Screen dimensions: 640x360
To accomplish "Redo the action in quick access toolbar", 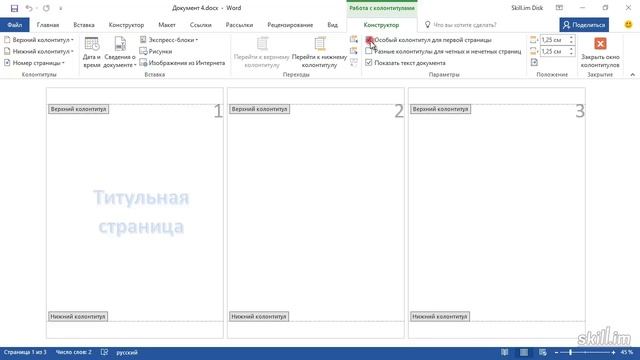I will point(46,8).
